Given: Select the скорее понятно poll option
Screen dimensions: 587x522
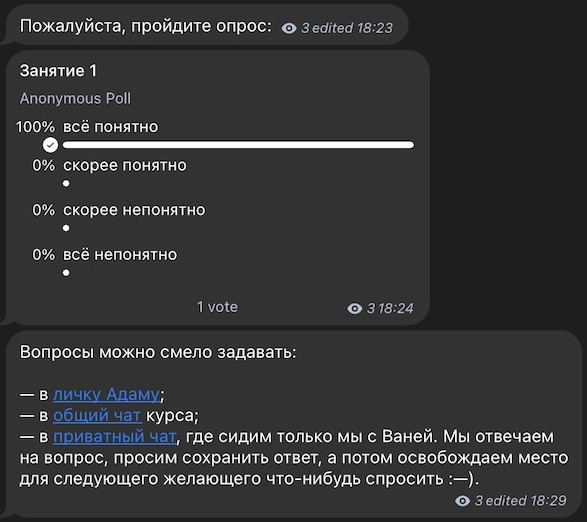Looking at the screenshot, I should (125, 165).
